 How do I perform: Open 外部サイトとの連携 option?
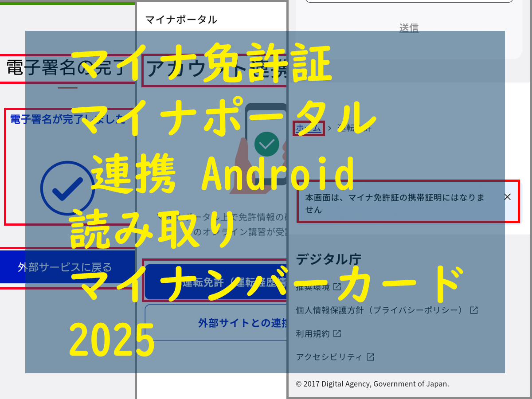(x=216, y=323)
